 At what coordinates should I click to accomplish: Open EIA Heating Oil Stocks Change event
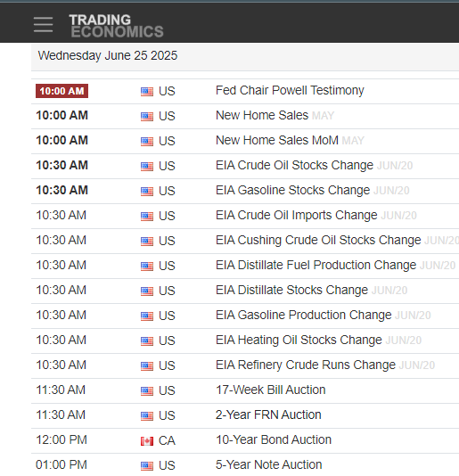[x=299, y=340]
